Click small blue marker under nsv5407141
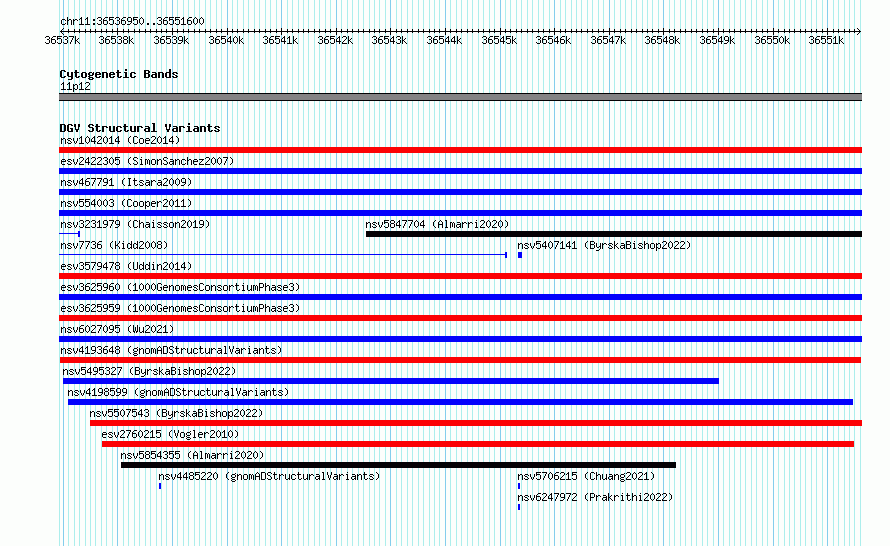The height and width of the screenshot is (546, 890). pyautogui.click(x=520, y=255)
